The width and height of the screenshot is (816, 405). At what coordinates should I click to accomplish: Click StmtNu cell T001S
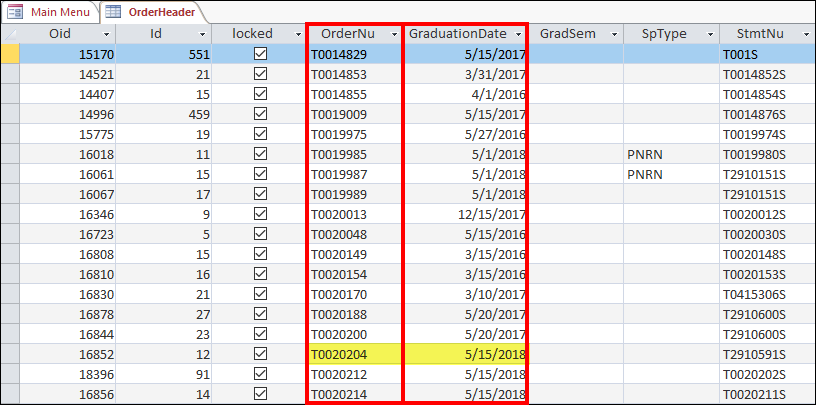(768, 54)
